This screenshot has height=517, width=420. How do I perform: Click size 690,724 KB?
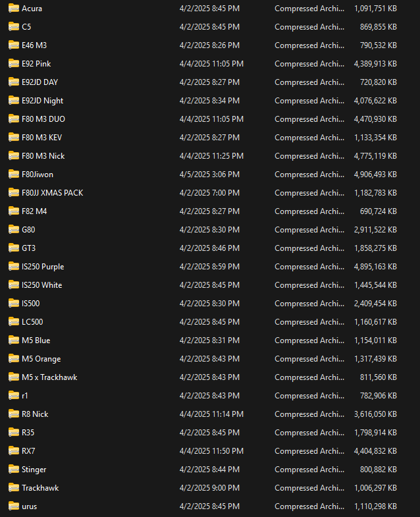click(x=379, y=211)
